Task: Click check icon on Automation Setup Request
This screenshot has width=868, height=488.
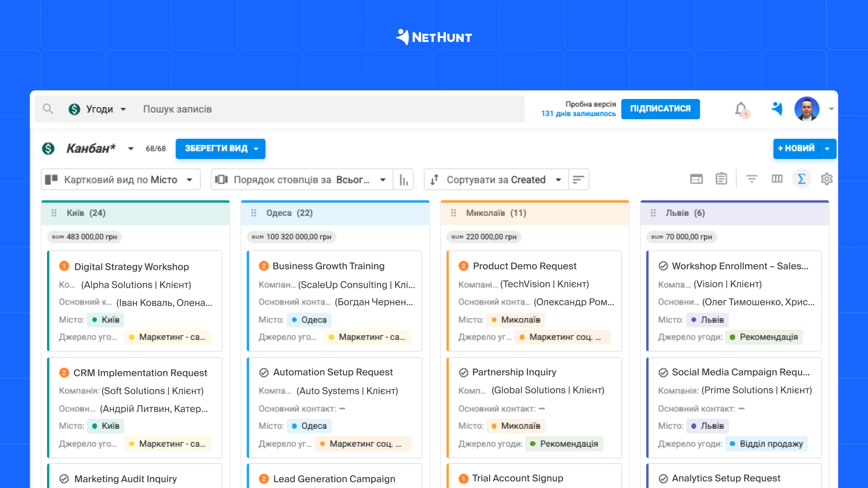Action: (264, 372)
